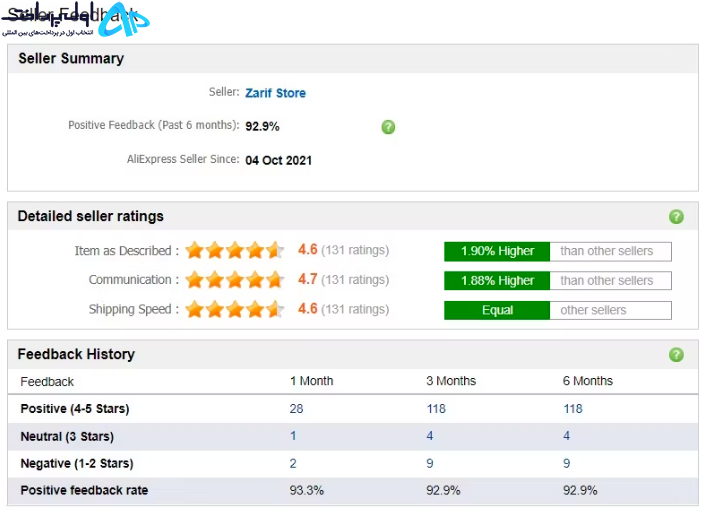Image resolution: width=714 pixels, height=525 pixels.
Task: Click the 4.6 score for Item as Described
Action: [307, 250]
